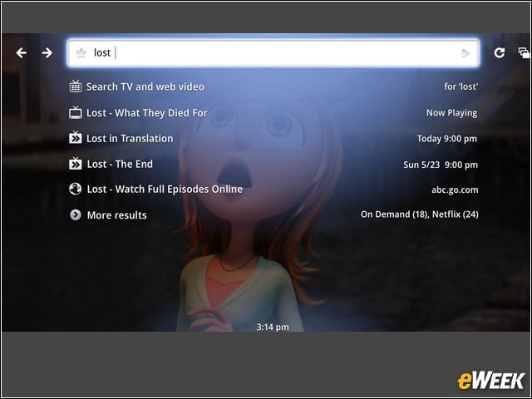Click upcoming icon beside Lost in Translation
This screenshot has height=399, width=532.
[76, 138]
